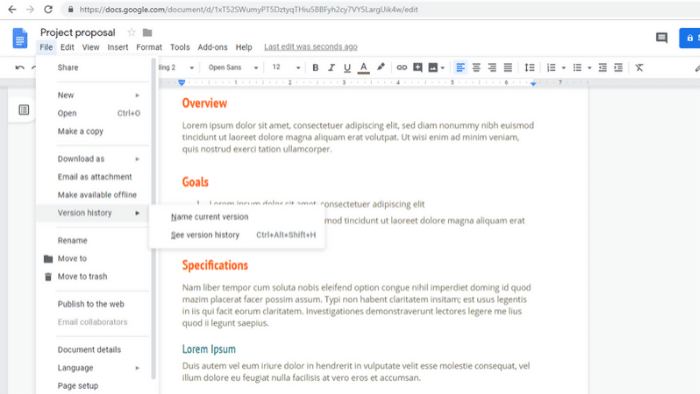Open the Edit menu
Viewport: 700px width, 394px height.
coord(67,47)
